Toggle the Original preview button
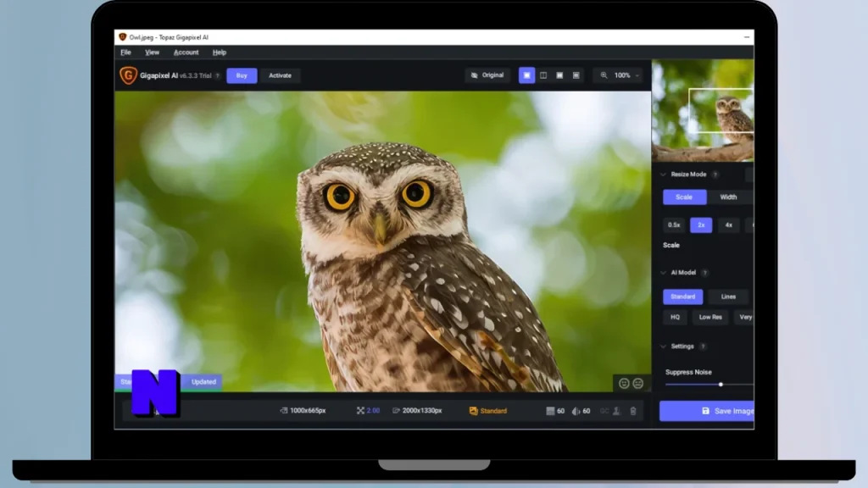The image size is (868, 488). (x=487, y=75)
